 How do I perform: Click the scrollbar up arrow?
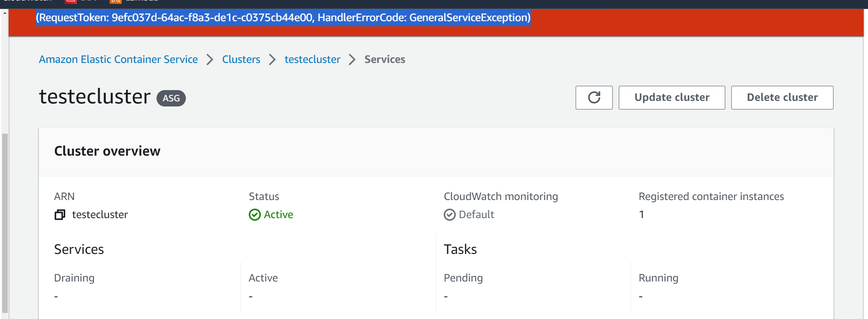click(5, 13)
